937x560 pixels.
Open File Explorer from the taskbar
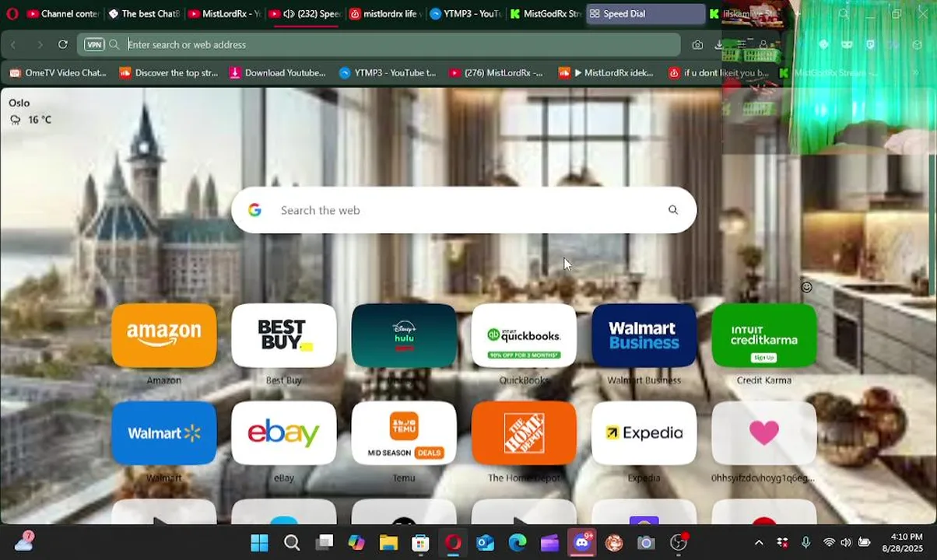click(x=388, y=542)
